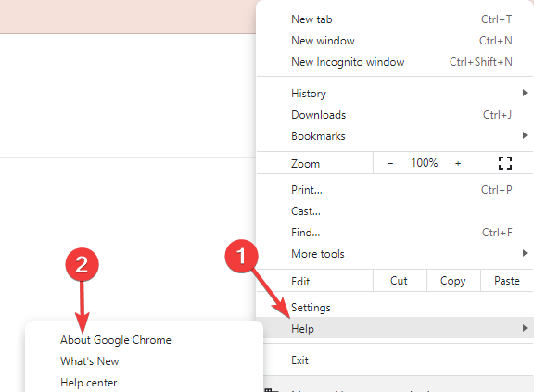534x392 pixels.
Task: Click the Help submenu arrow
Action: coord(525,328)
